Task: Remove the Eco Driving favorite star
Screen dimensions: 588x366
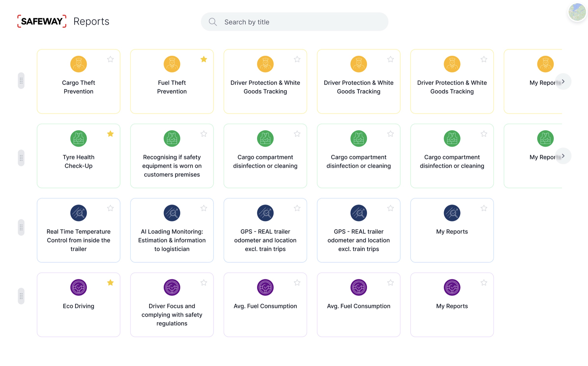Action: point(110,283)
